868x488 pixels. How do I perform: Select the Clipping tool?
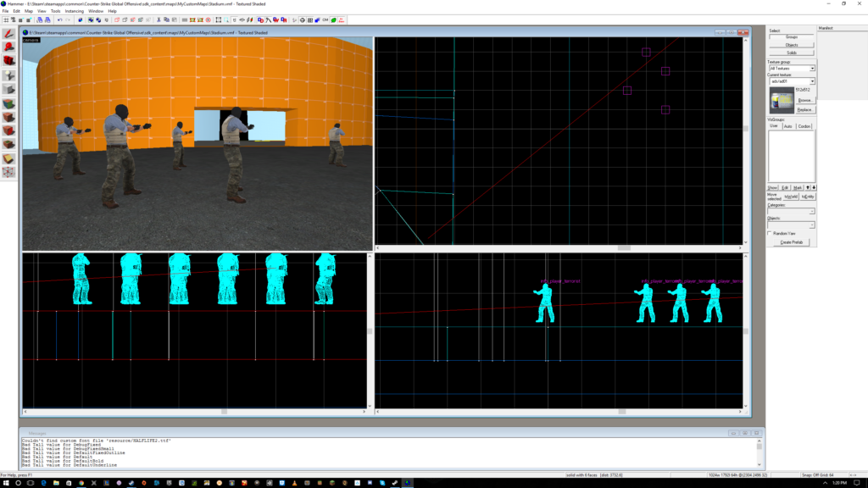pos(8,158)
